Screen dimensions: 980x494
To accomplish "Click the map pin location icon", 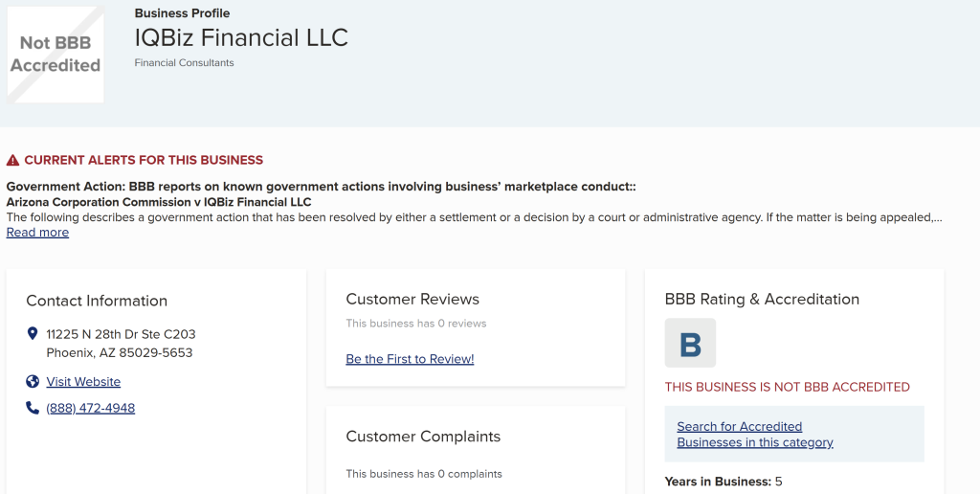I will point(33,333).
